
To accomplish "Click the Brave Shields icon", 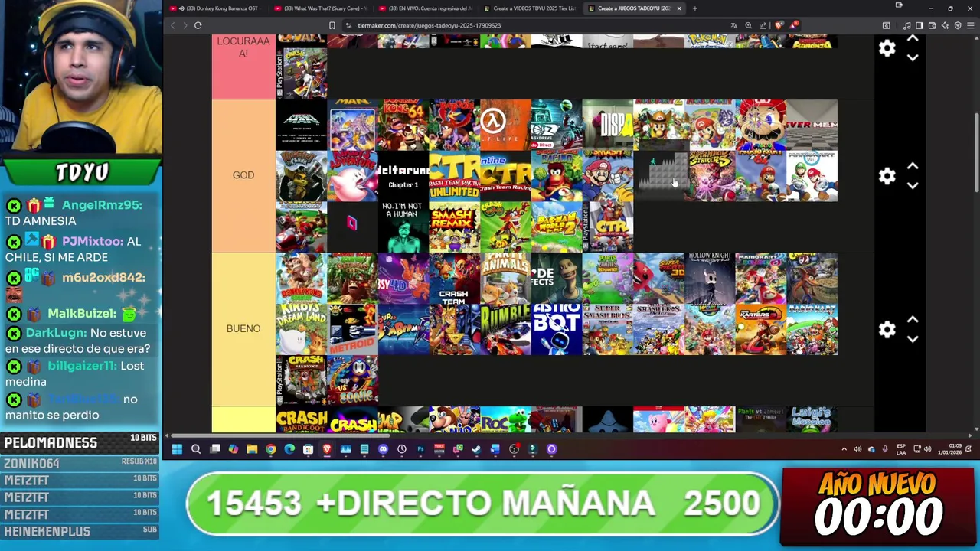I will 779,25.
